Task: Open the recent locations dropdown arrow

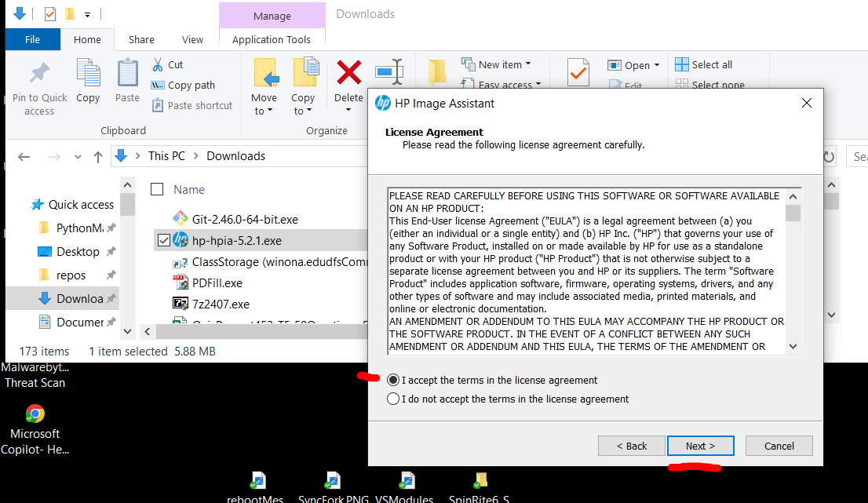Action: (78, 157)
